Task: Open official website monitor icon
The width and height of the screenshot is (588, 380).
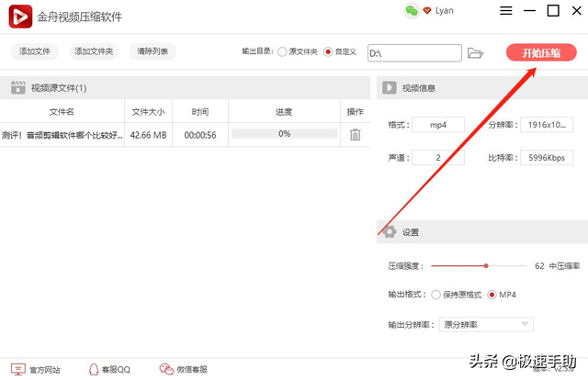Action: [x=18, y=369]
